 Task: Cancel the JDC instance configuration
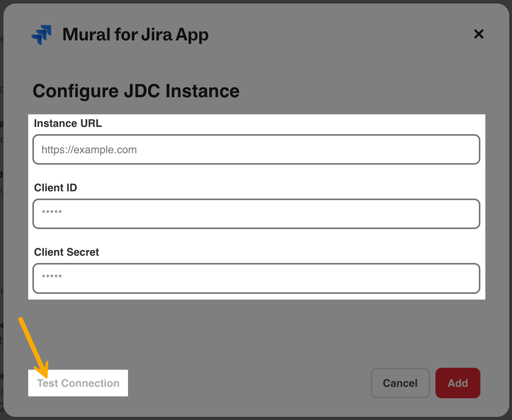tap(400, 383)
